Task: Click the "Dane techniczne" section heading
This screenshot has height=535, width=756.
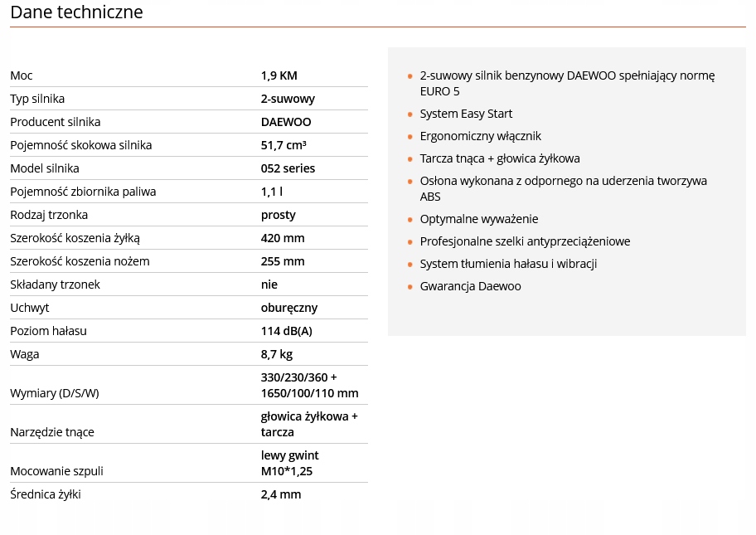Action: 76,12
